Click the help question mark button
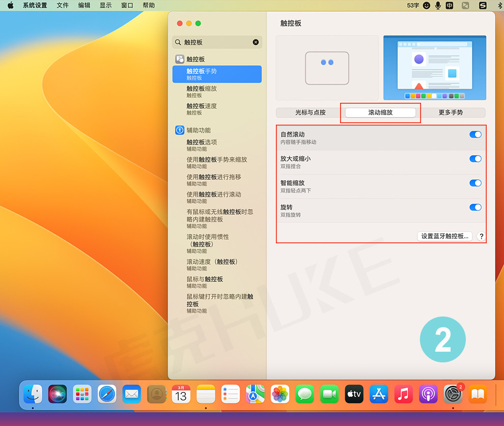 pyautogui.click(x=481, y=236)
